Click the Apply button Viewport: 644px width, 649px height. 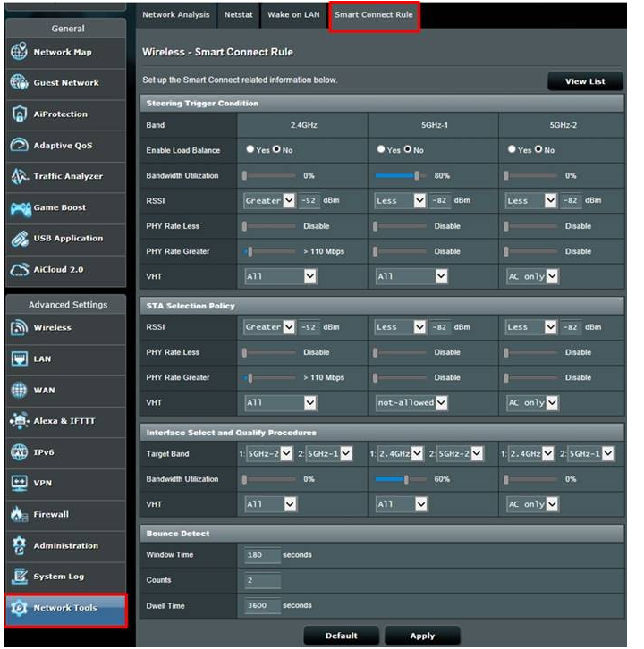(x=422, y=636)
